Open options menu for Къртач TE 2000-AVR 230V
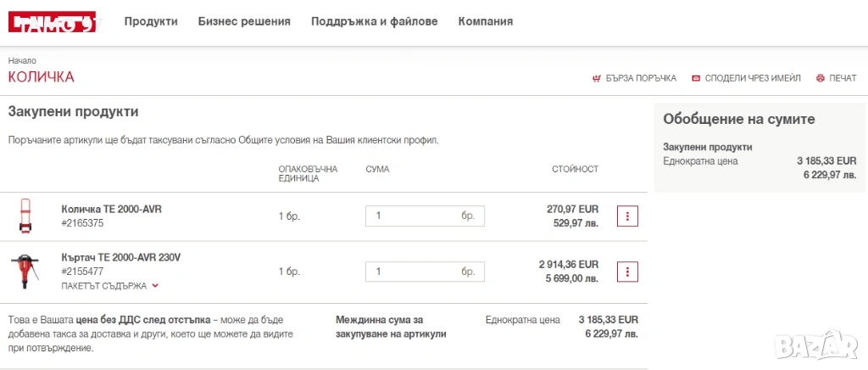Viewport: 868px width, 370px height. [x=627, y=272]
